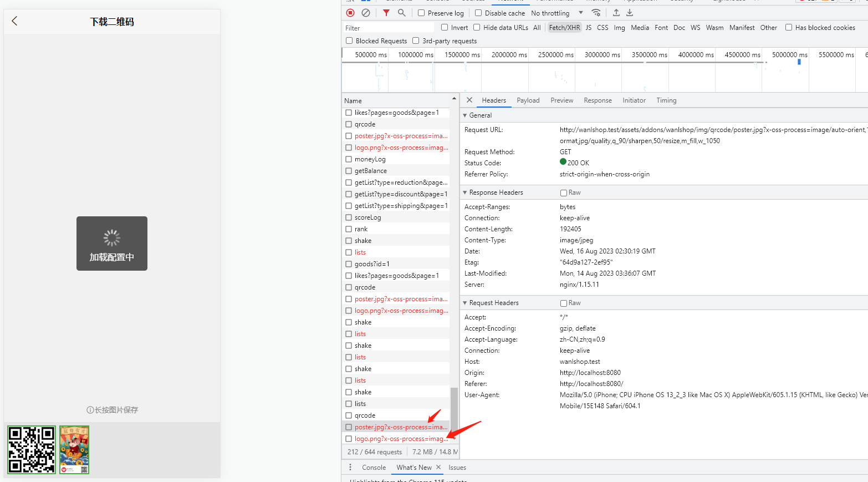
Task: Enable Raw for Response Headers
Action: click(564, 193)
